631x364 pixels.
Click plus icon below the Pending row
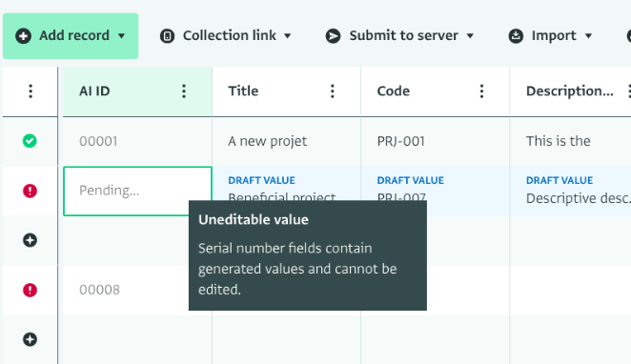coord(30,240)
